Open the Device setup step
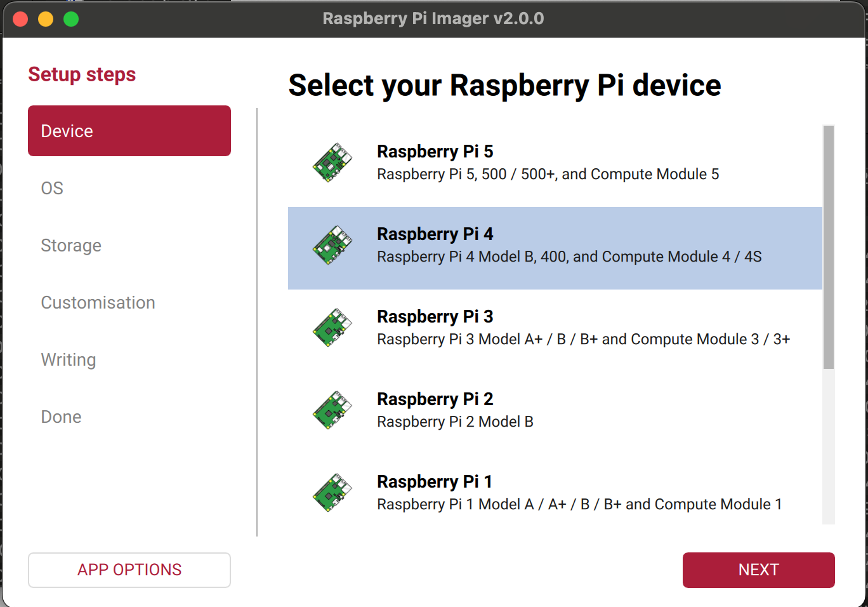This screenshot has width=868, height=607. 129,131
